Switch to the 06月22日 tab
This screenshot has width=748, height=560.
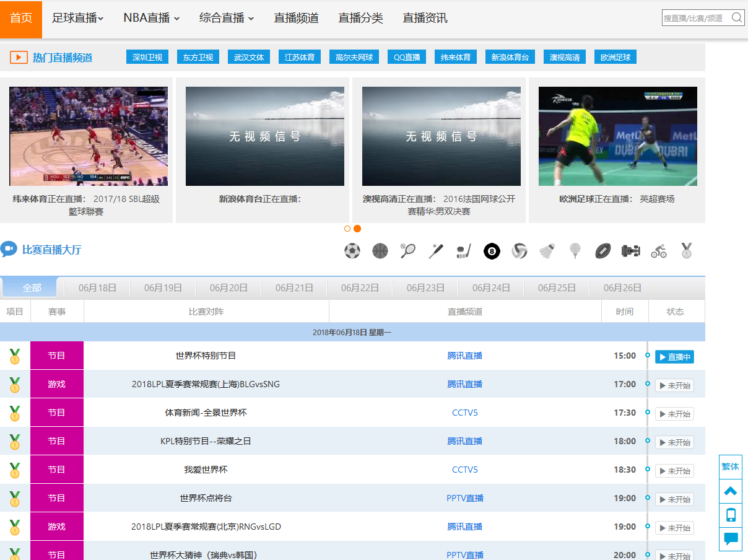[360, 287]
